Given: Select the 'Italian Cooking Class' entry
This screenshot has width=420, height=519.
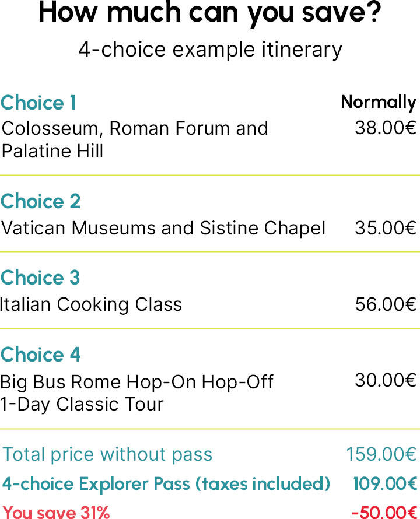Looking at the screenshot, I should 91,304.
